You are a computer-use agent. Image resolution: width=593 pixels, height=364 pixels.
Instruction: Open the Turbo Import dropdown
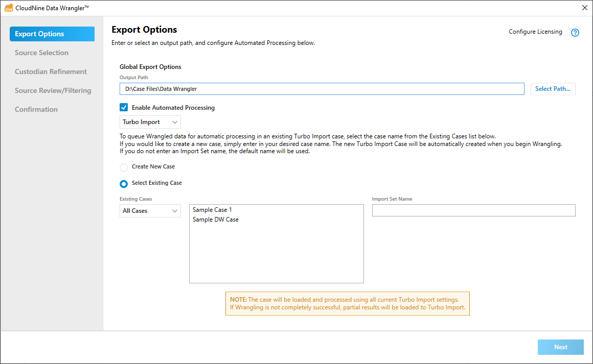[150, 122]
